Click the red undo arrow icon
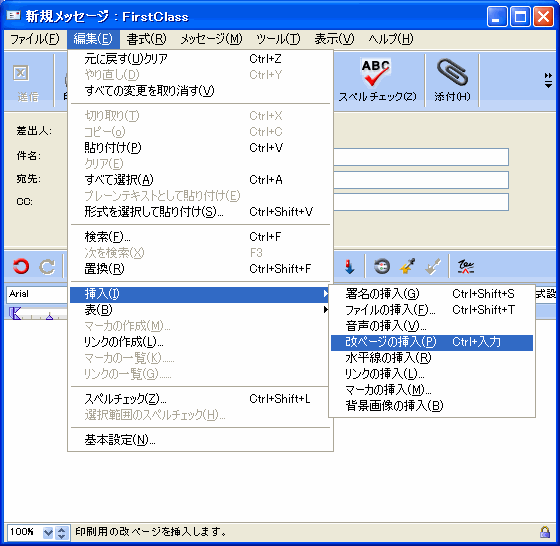This screenshot has width=560, height=546. [x=21, y=266]
